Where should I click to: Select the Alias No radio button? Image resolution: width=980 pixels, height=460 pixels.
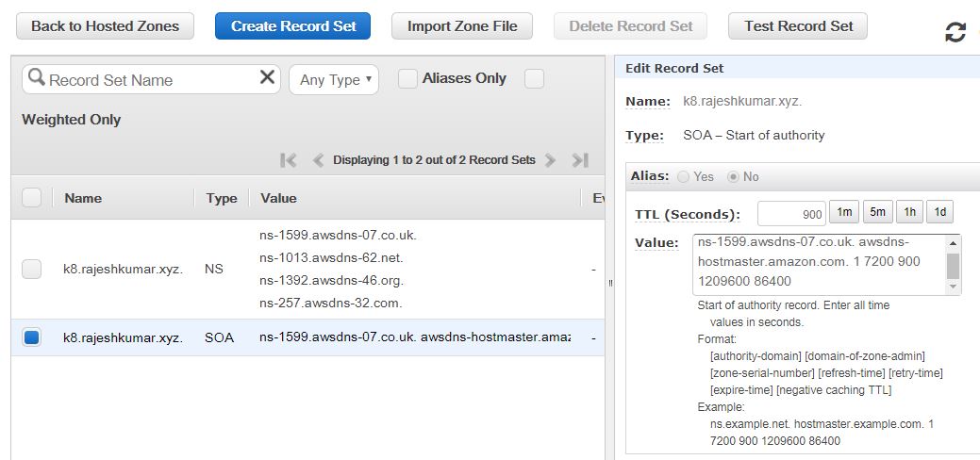733,177
